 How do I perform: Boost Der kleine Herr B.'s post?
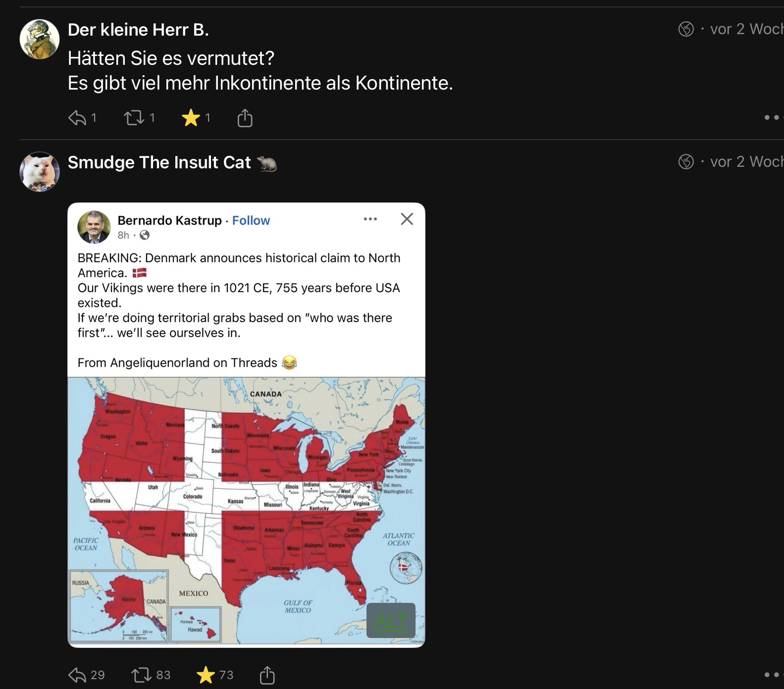[134, 118]
